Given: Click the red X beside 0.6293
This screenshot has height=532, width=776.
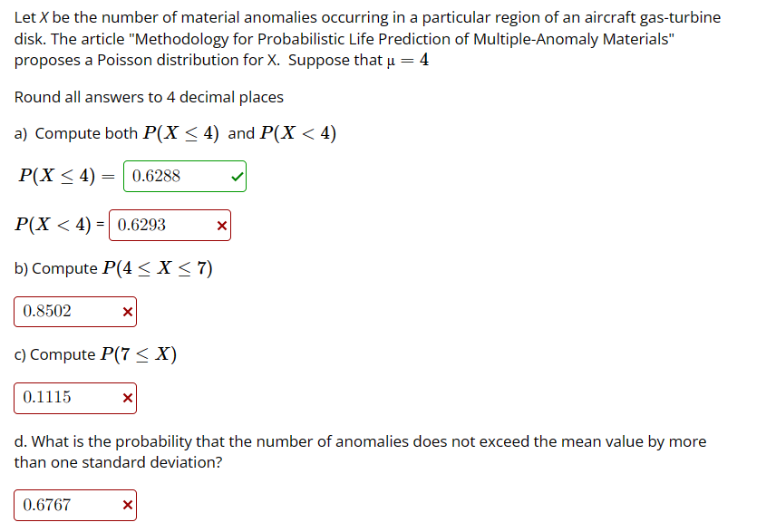Looking at the screenshot, I should point(220,224).
